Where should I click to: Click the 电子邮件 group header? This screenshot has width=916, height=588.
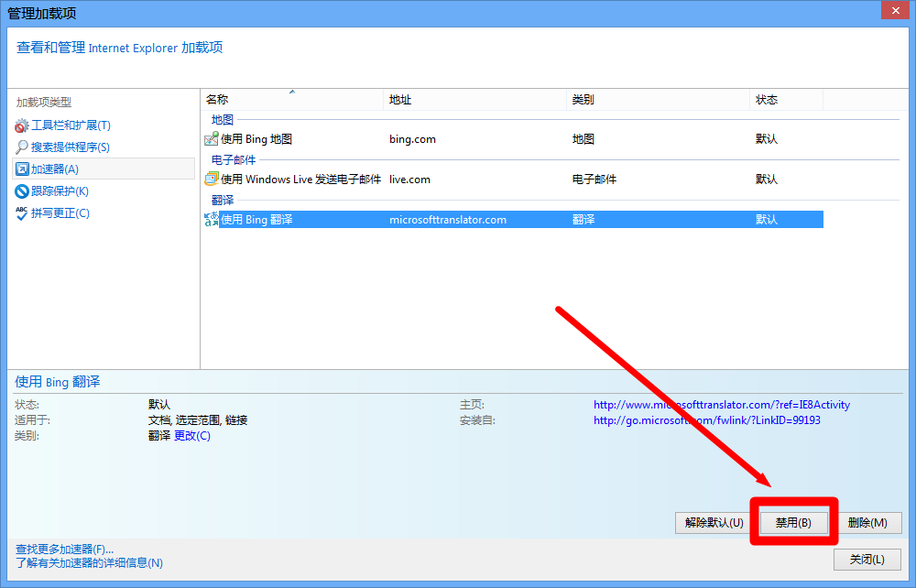(234, 160)
